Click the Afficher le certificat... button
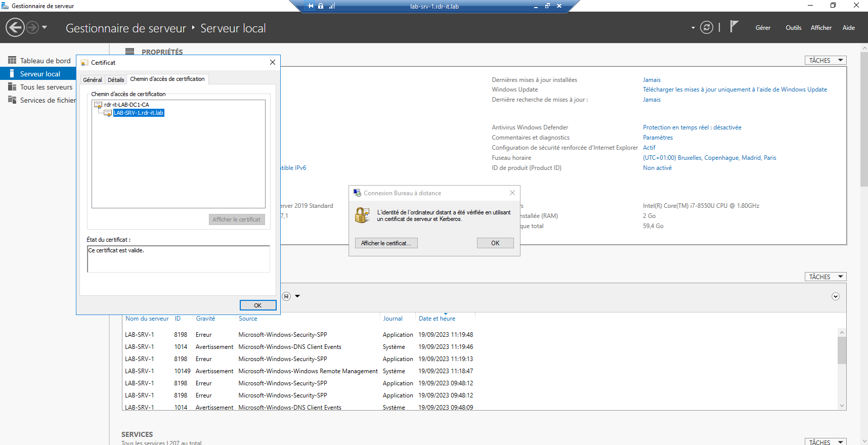This screenshot has height=445, width=868. (386, 243)
